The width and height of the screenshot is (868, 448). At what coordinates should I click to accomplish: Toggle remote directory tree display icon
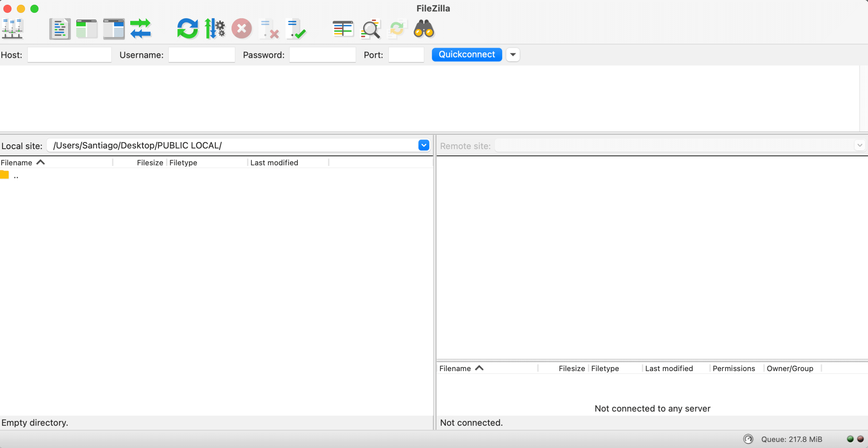tap(114, 29)
